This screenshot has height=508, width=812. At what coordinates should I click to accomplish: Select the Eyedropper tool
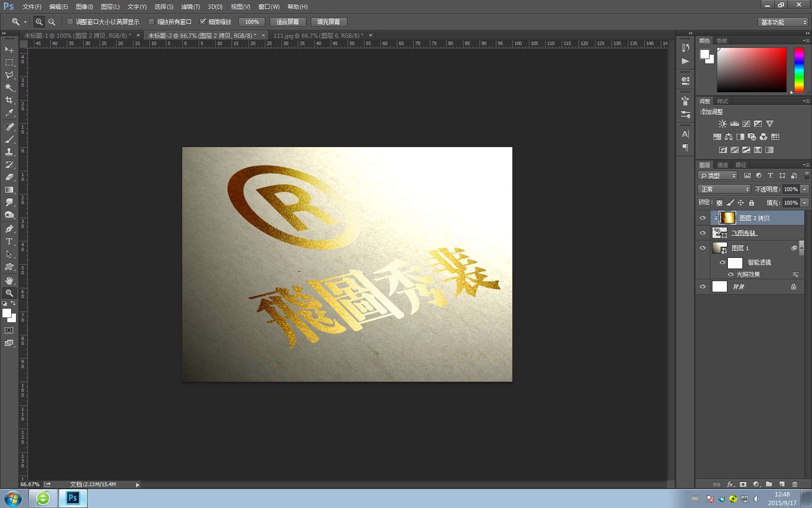point(9,113)
